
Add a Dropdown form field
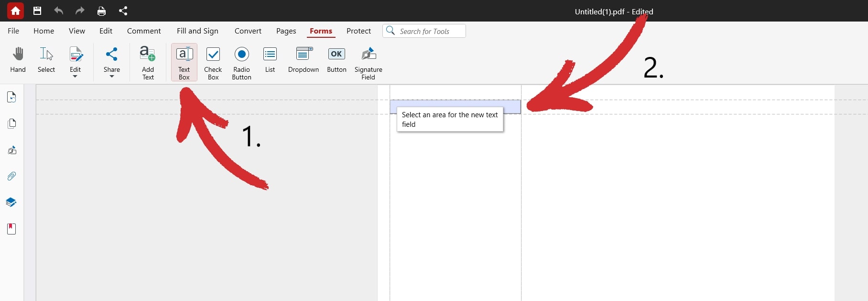coord(303,60)
